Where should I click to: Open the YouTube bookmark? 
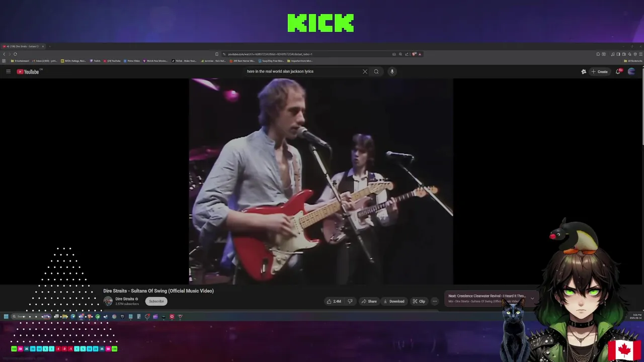(112, 61)
